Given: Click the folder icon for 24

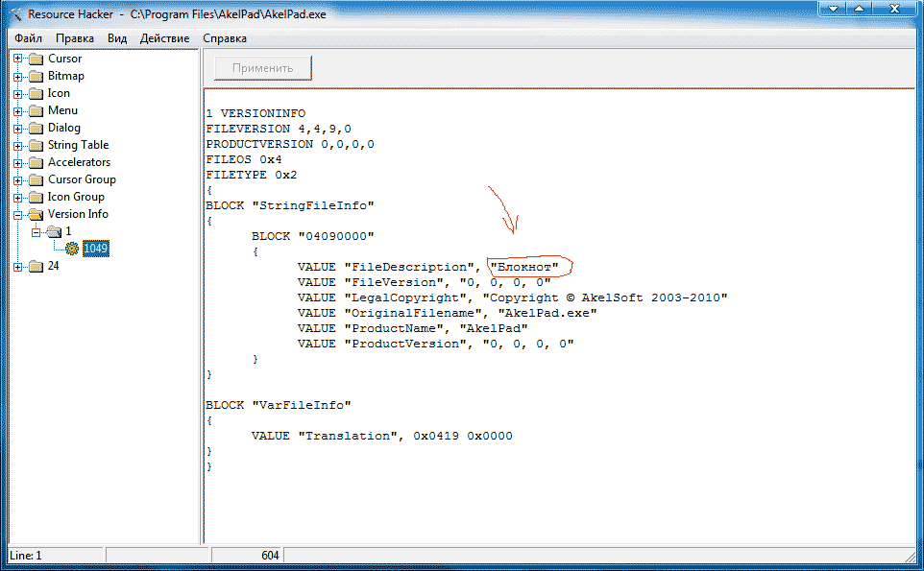Looking at the screenshot, I should point(36,266).
